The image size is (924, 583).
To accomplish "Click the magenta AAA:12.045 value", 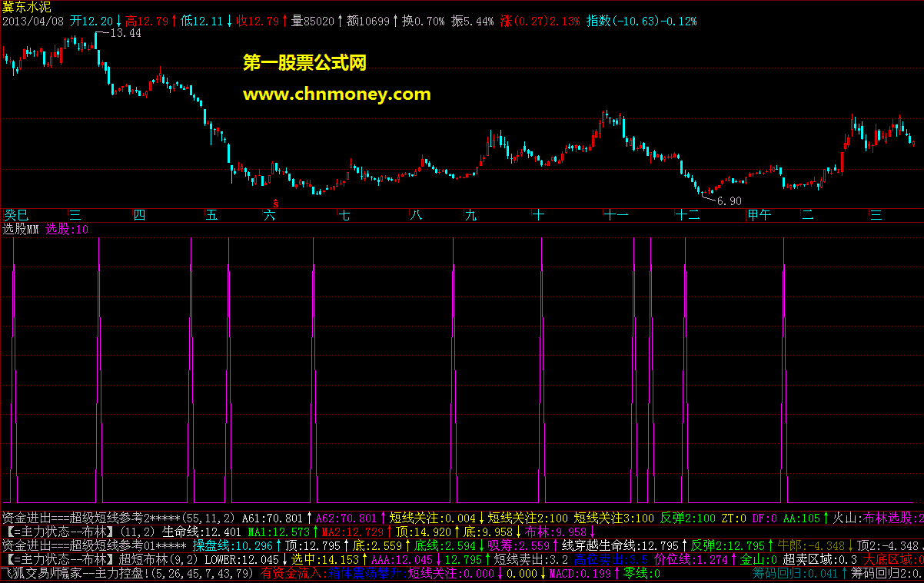I will click(x=403, y=559).
